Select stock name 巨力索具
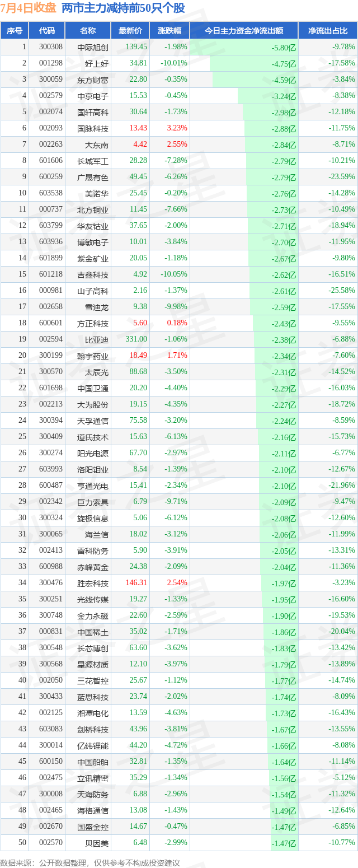This screenshot has height=868, width=358. 93,502
